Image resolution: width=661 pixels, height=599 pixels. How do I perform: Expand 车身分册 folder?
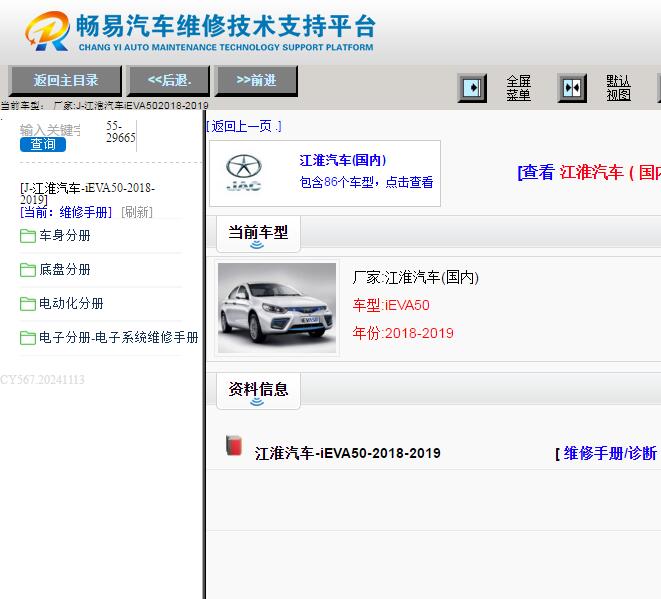pos(64,236)
